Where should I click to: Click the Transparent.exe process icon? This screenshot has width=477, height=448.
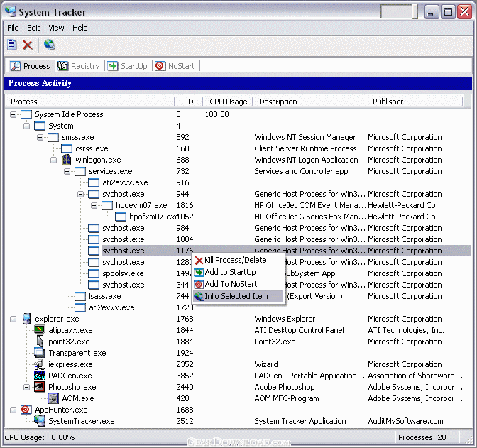[x=40, y=353]
